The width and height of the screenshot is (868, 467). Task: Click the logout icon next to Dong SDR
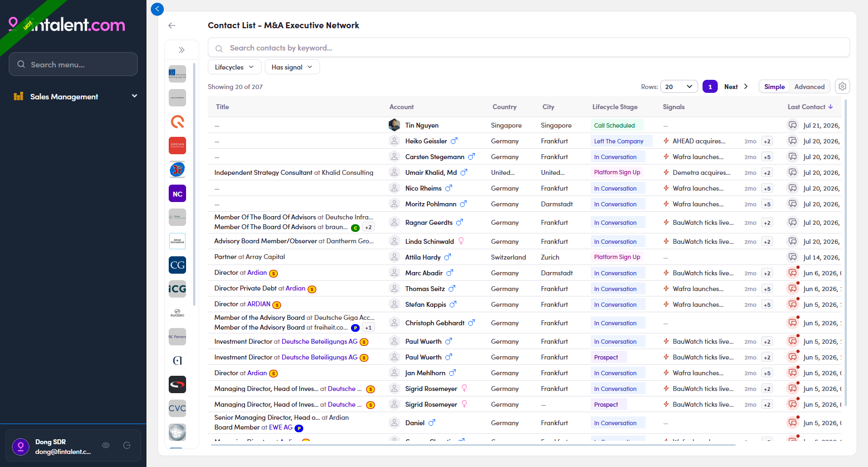(127, 445)
